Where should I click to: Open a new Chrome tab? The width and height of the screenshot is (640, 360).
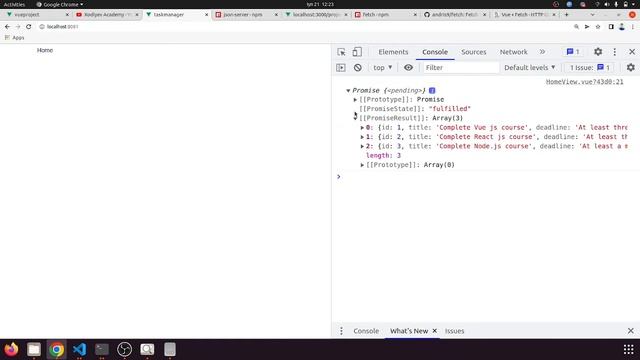pos(567,15)
